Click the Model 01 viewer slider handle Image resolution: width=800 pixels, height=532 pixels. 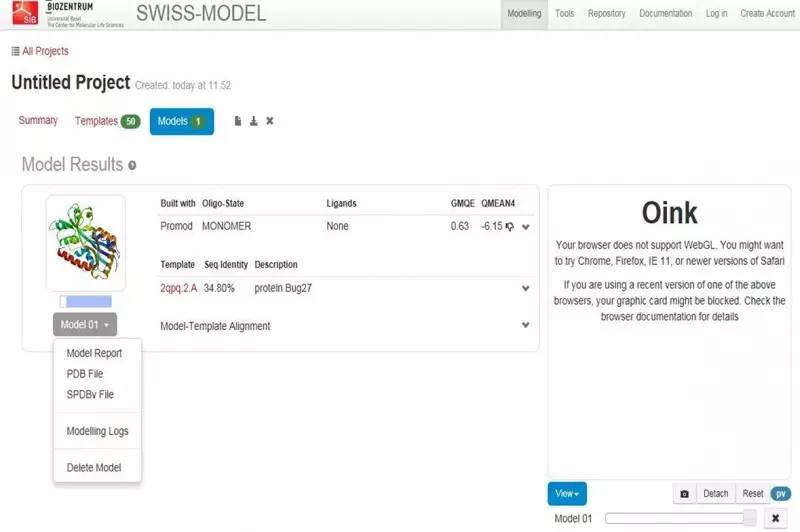(x=749, y=518)
